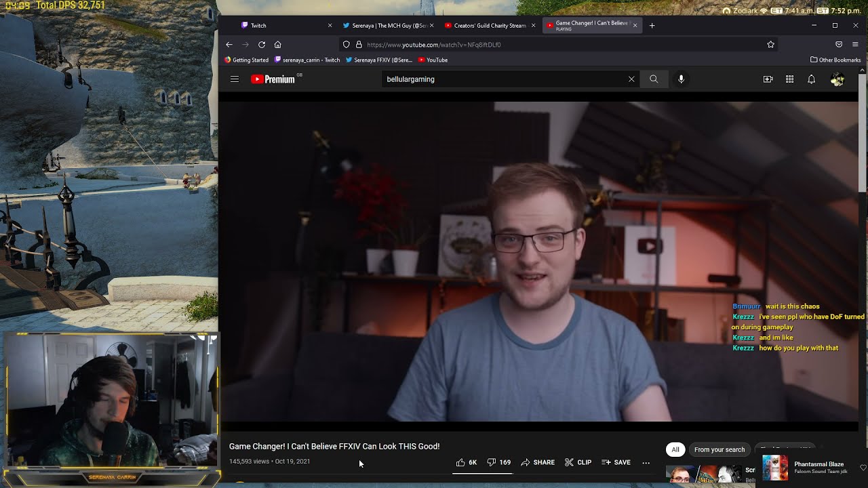This screenshot has width=868, height=488.
Task: Like the video (6K thumbs up)
Action: pyautogui.click(x=467, y=462)
